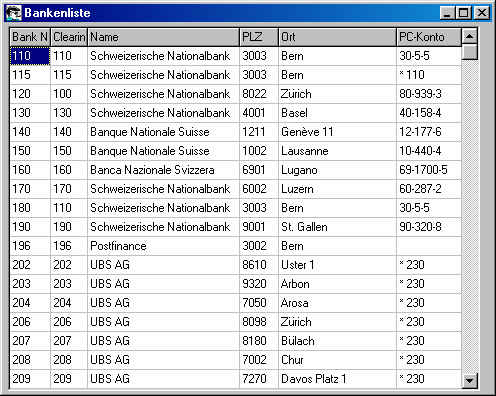496x396 pixels.
Task: Click PC-Konto value 90-320-8
Action: pos(429,227)
